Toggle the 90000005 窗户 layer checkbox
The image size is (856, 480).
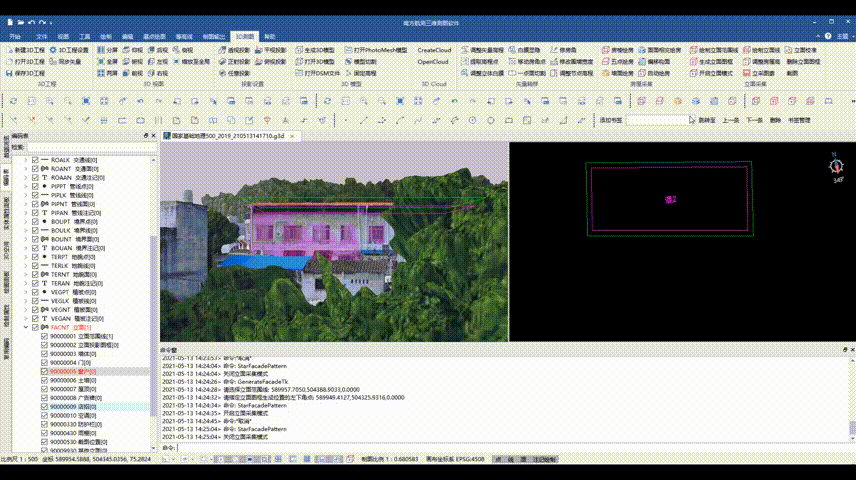pyautogui.click(x=44, y=371)
